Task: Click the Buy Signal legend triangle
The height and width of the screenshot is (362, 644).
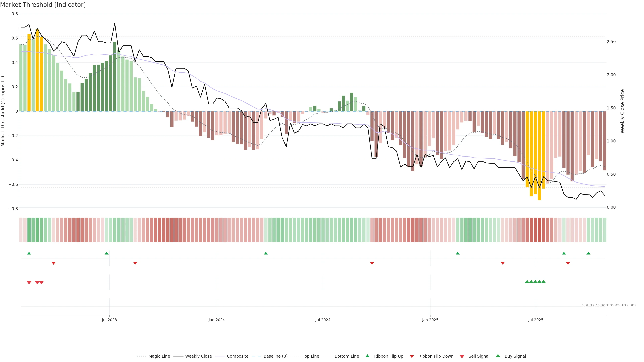Action: tap(498, 356)
